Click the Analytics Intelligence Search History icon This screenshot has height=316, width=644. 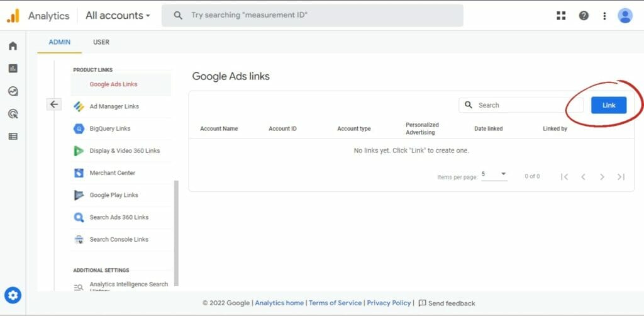[79, 287]
